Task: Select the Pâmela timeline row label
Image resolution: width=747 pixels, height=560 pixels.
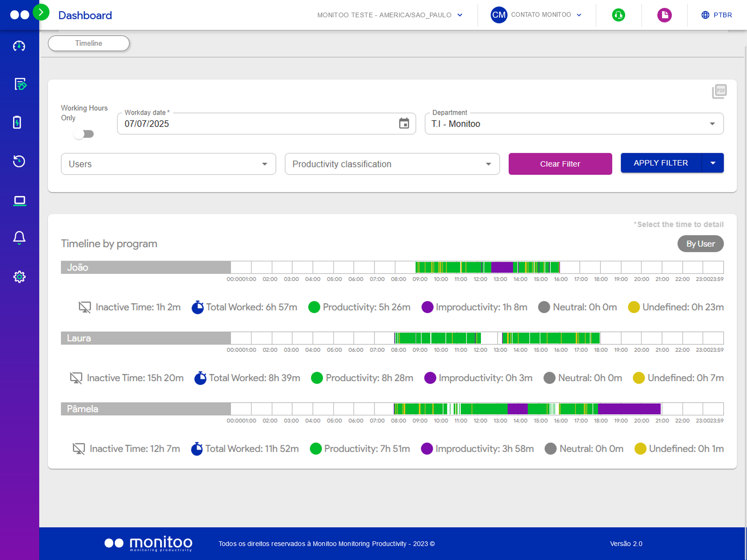Action: point(146,409)
